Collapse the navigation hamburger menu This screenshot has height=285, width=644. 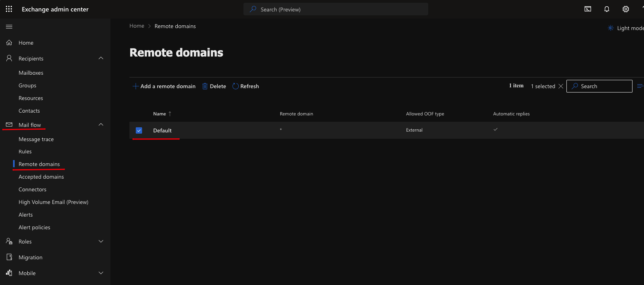(9, 26)
